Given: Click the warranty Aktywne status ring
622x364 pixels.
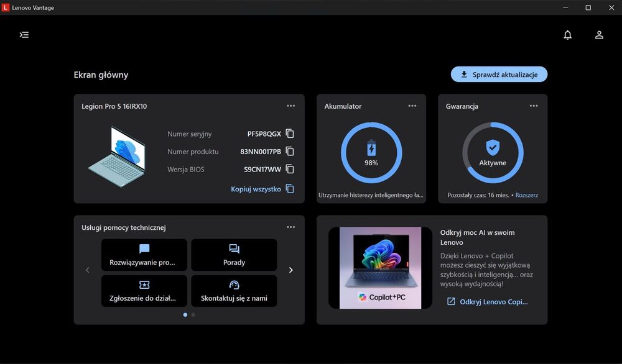Looking at the screenshot, I should [x=493, y=152].
